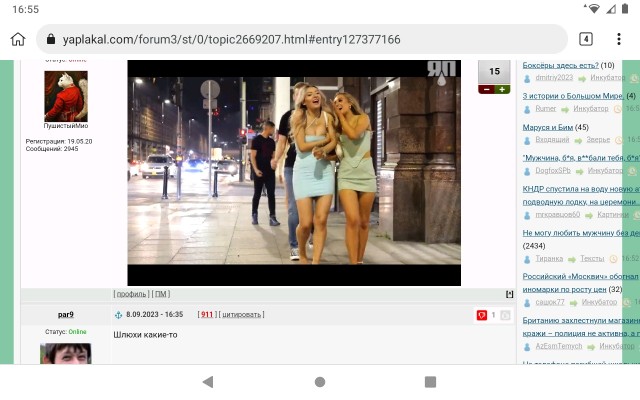
Task: Open the Rumer author link
Action: point(546,109)
